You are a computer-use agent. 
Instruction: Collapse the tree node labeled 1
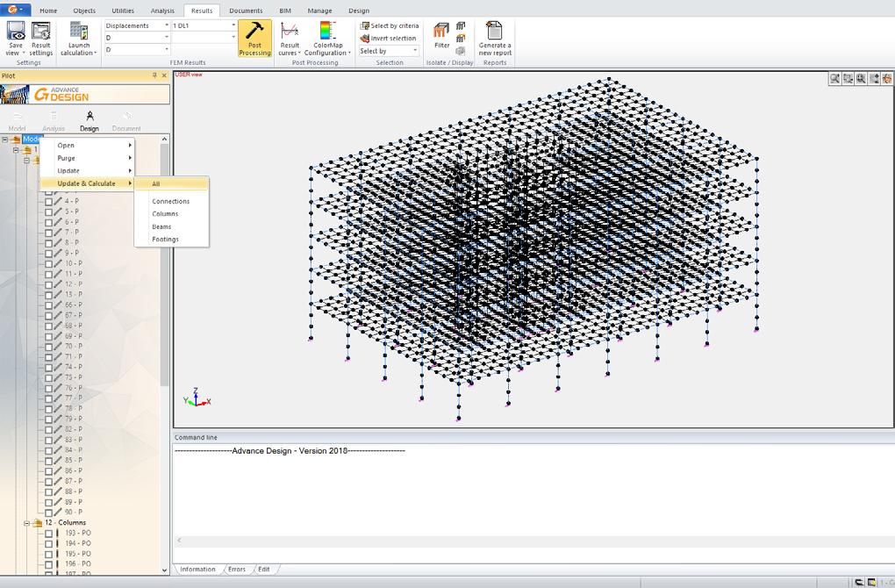pos(16,149)
